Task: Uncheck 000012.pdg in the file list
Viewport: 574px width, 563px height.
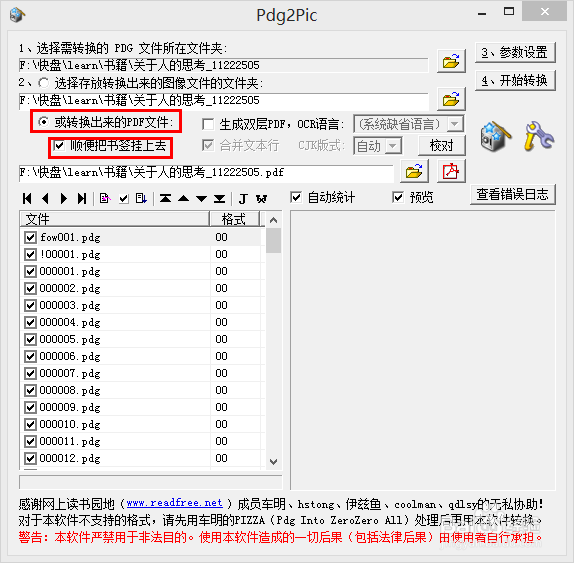Action: [30, 458]
